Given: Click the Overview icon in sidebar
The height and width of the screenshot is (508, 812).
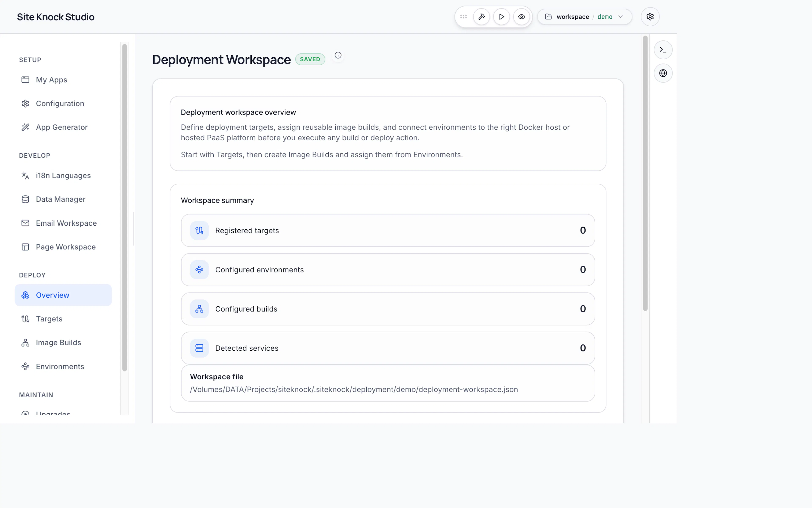Looking at the screenshot, I should coord(26,295).
